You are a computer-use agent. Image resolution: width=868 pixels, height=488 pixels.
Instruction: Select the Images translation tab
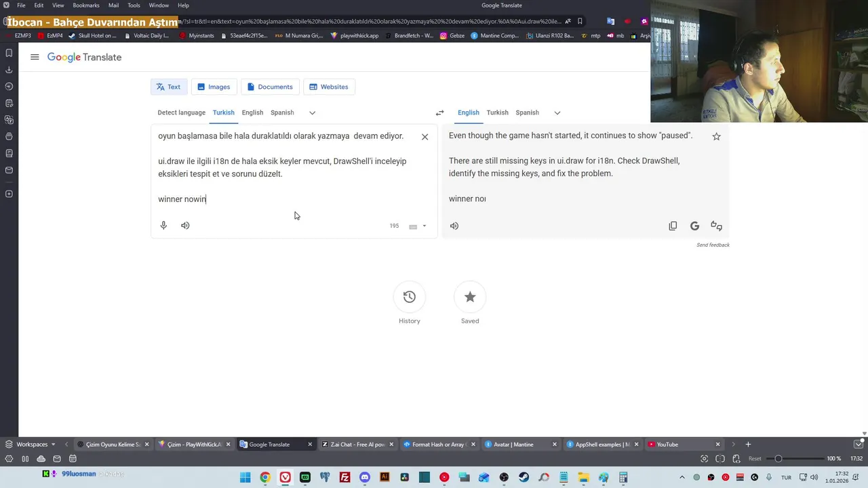click(214, 87)
